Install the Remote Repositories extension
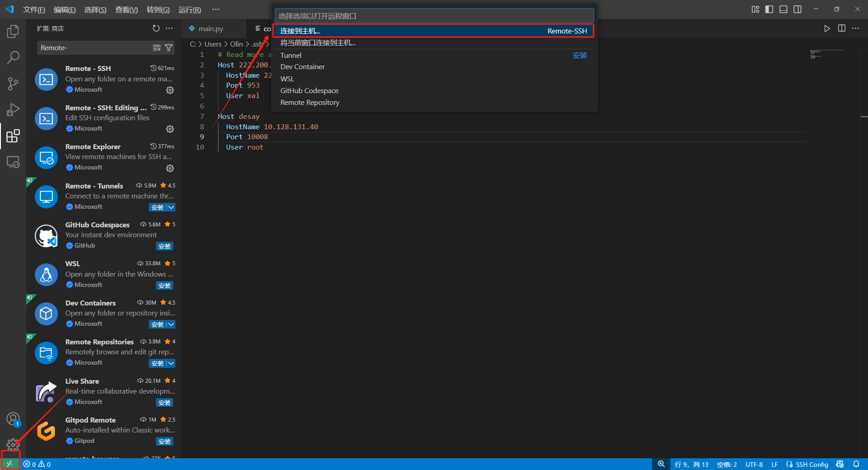This screenshot has width=868, height=470. [x=158, y=363]
